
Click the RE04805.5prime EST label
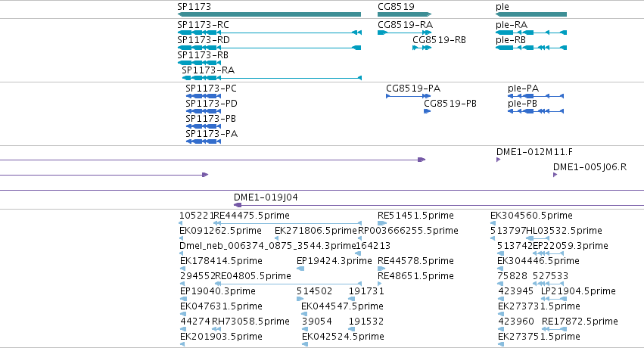[x=253, y=276]
